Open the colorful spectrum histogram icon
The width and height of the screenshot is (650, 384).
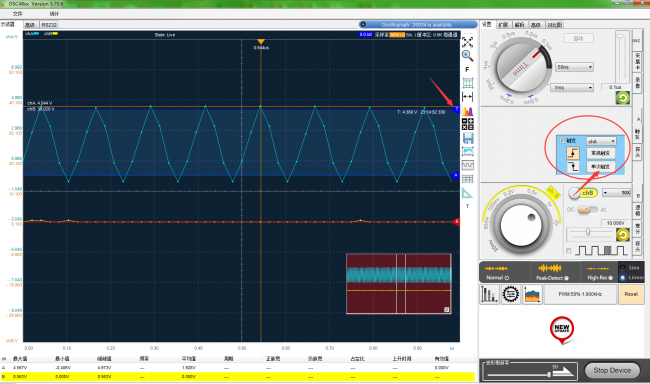468,111
